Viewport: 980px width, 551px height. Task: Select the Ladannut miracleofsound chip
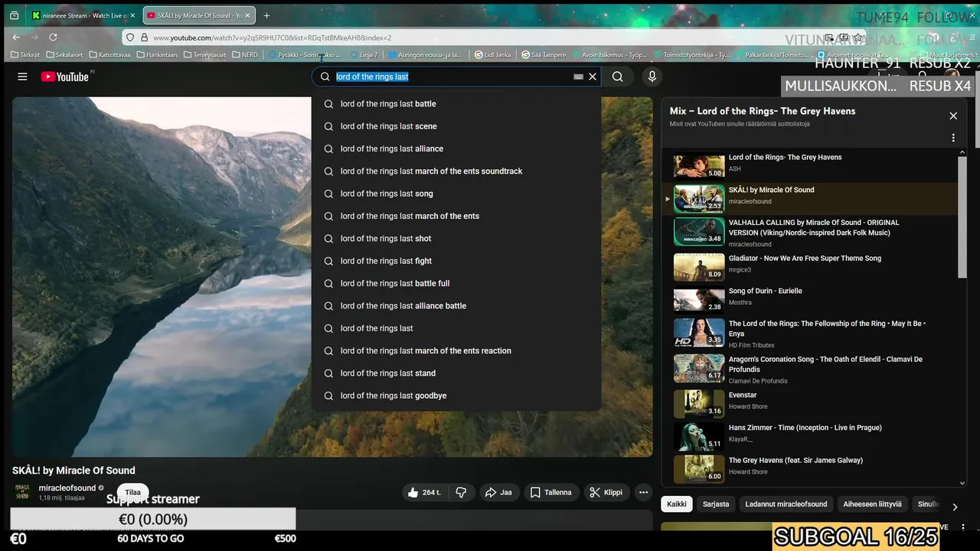pyautogui.click(x=786, y=504)
